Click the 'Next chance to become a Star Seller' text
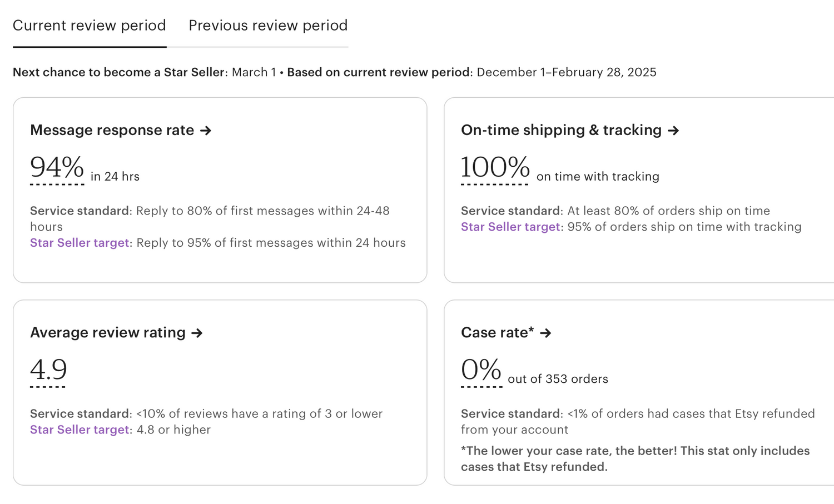 [118, 72]
